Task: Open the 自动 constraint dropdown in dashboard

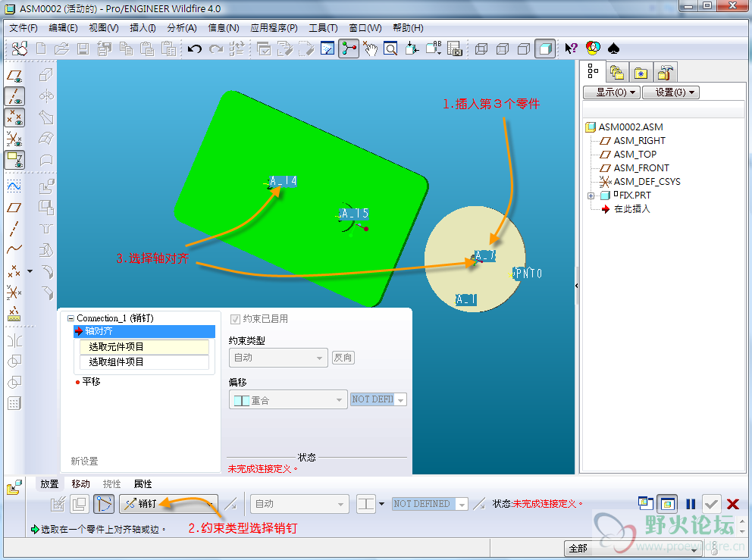Action: (299, 504)
